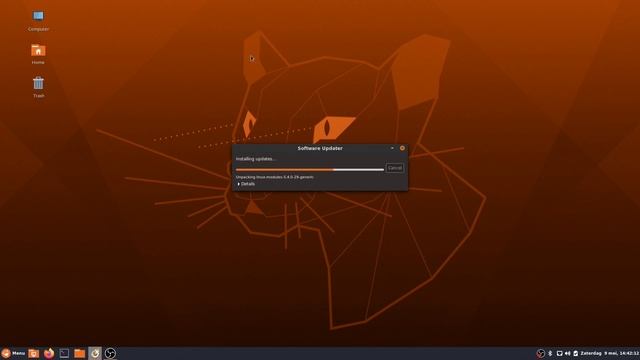Click the 'Installing updates...' label
640x360 pixels.
(x=256, y=159)
